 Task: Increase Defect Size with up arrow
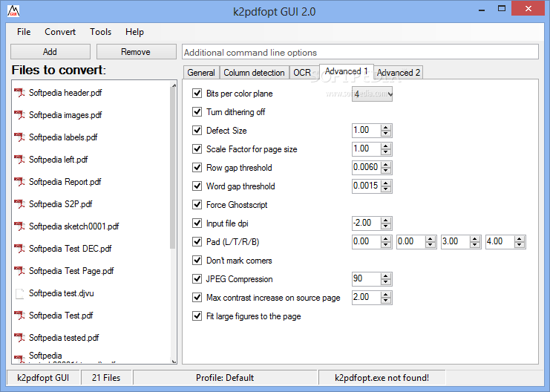tap(386, 128)
